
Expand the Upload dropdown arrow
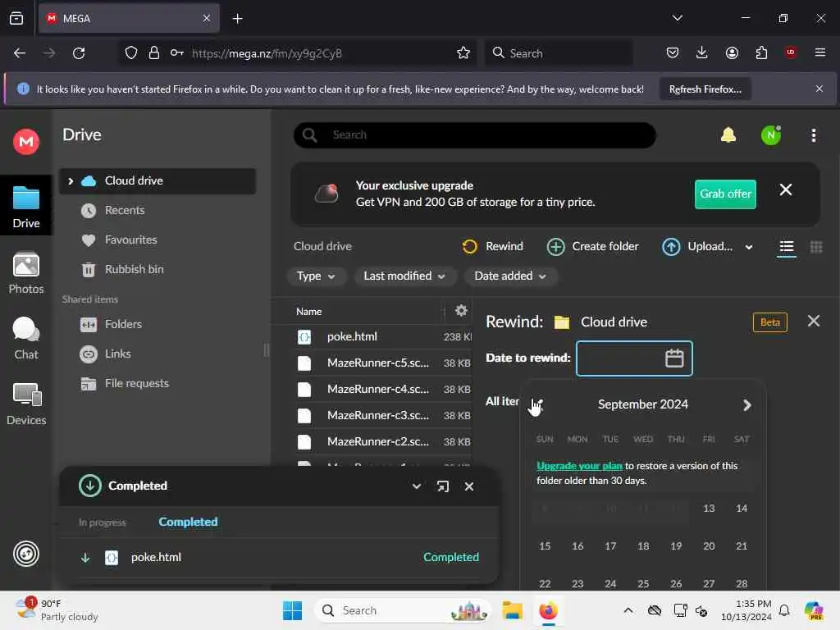pyautogui.click(x=748, y=247)
